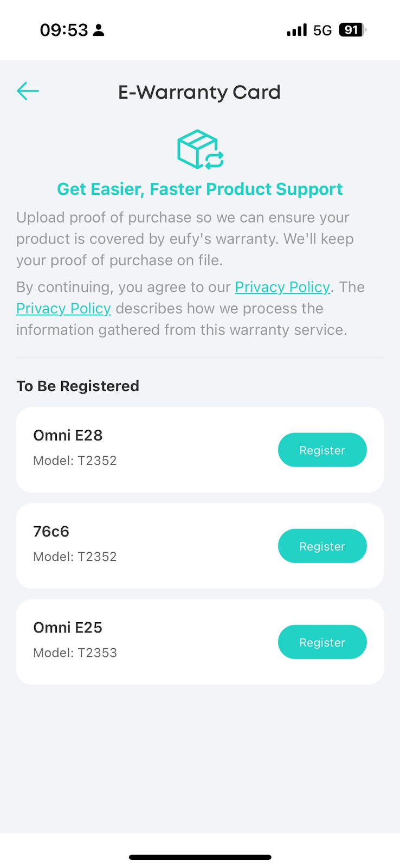Screen dimensions: 400x868
Task: Open the second Privacy Policy link
Action: click(x=63, y=309)
